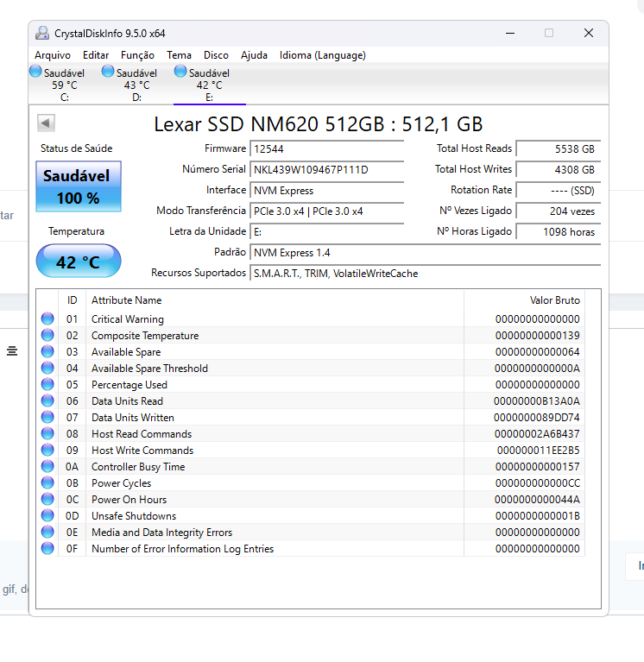This screenshot has width=644, height=662.
Task: Select the Power On Hours attribute name
Action: [x=129, y=500]
